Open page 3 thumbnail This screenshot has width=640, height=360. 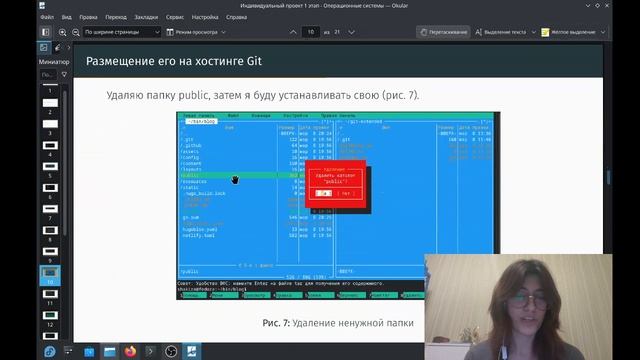point(50,124)
